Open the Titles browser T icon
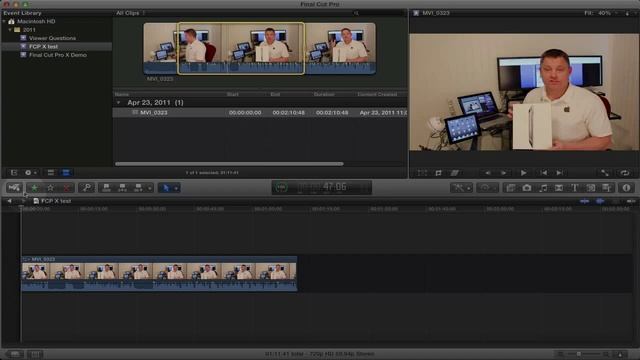The width and height of the screenshot is (640, 360). click(575, 188)
